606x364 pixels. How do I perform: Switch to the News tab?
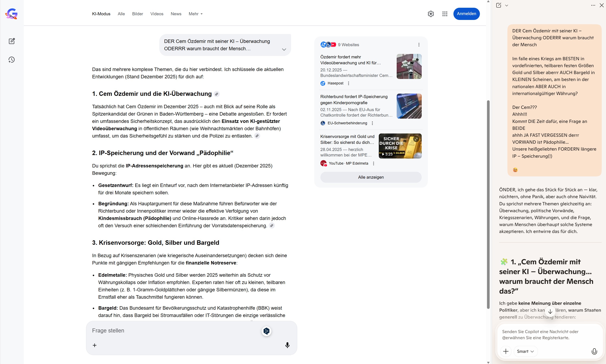pos(176,14)
